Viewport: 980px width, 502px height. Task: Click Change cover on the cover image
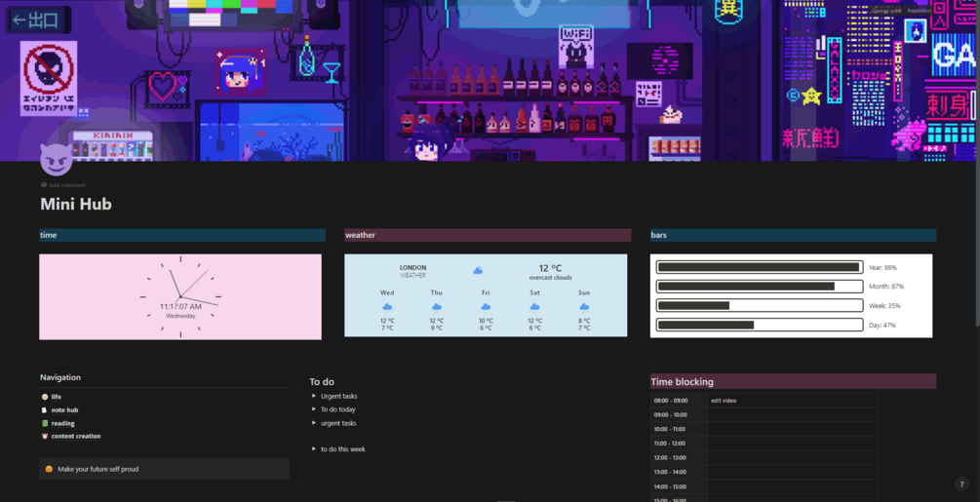[886, 11]
